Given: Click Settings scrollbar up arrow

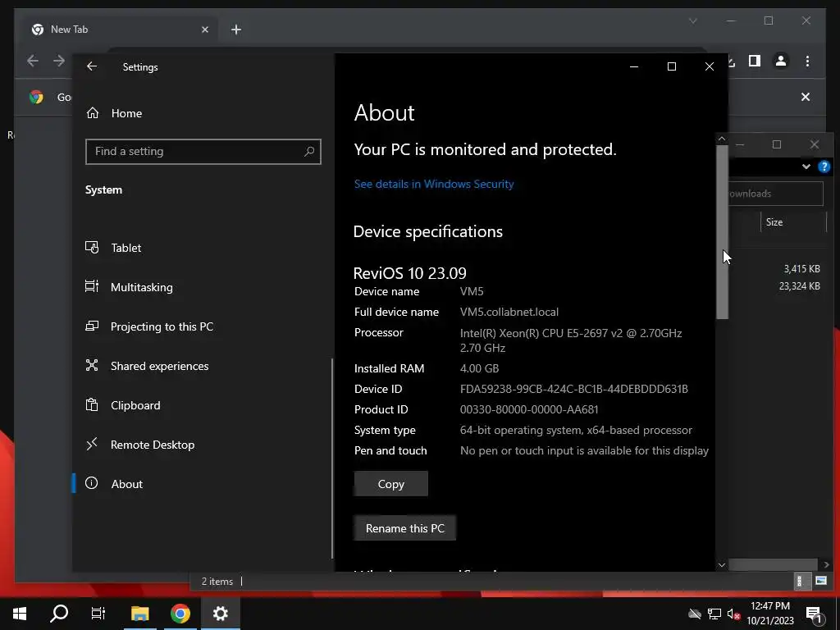Looking at the screenshot, I should [x=722, y=139].
